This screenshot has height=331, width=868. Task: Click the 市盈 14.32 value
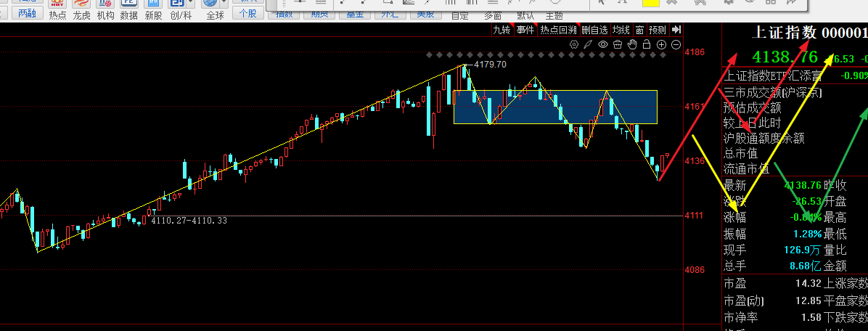pyautogui.click(x=808, y=283)
